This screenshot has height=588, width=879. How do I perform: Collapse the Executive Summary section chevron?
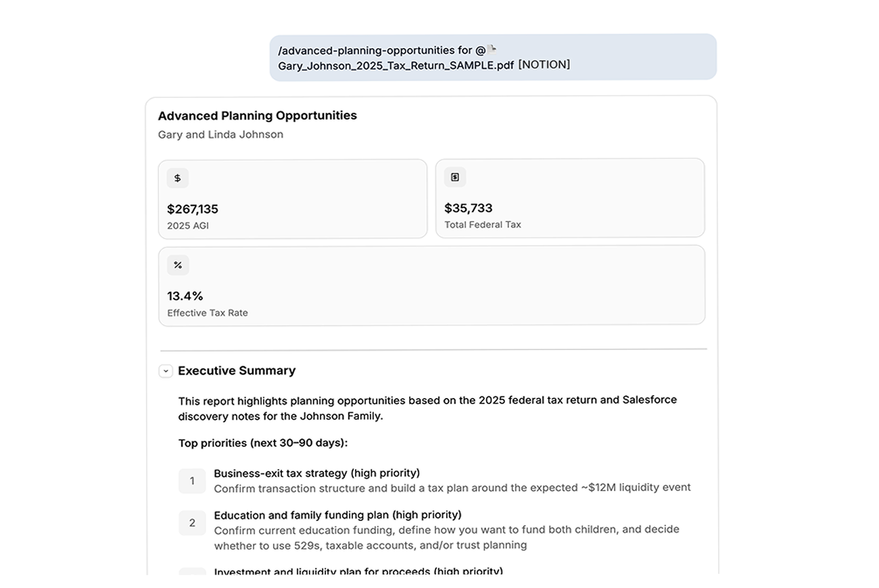pyautogui.click(x=166, y=371)
